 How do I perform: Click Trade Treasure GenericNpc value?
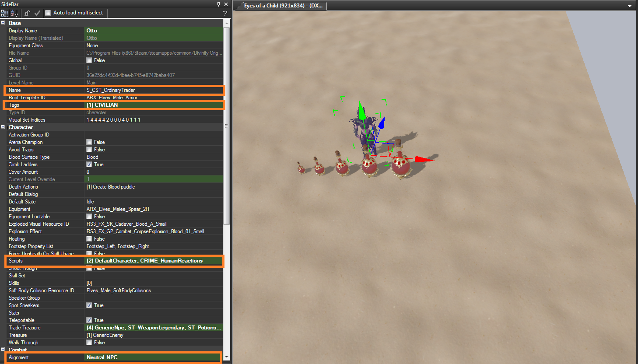154,328
